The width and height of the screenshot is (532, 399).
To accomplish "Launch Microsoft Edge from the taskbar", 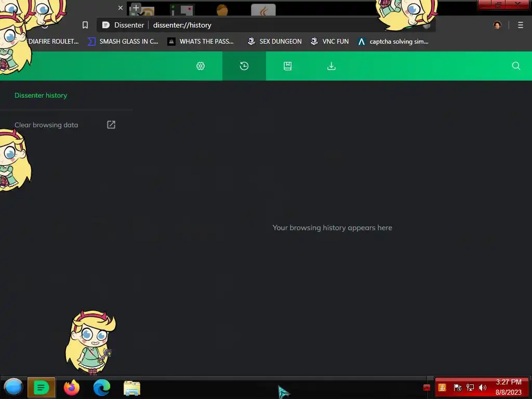I will click(x=102, y=387).
